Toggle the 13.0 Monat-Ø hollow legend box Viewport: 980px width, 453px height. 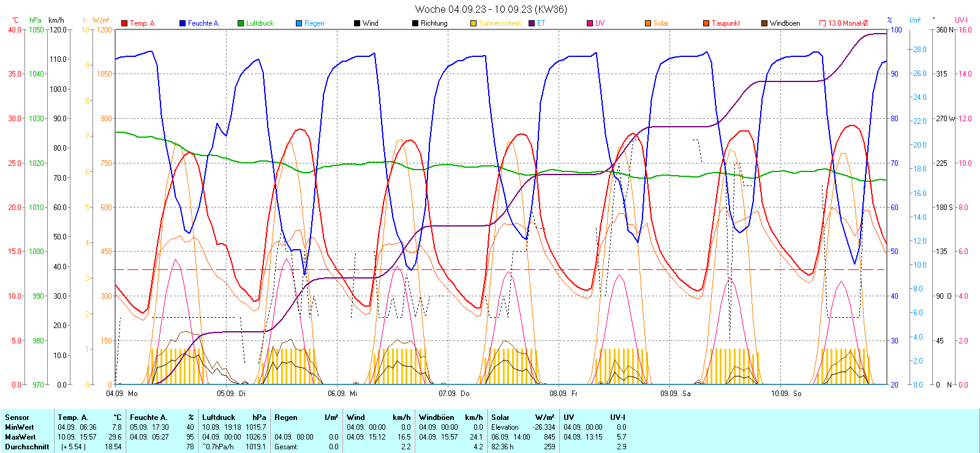(x=823, y=23)
